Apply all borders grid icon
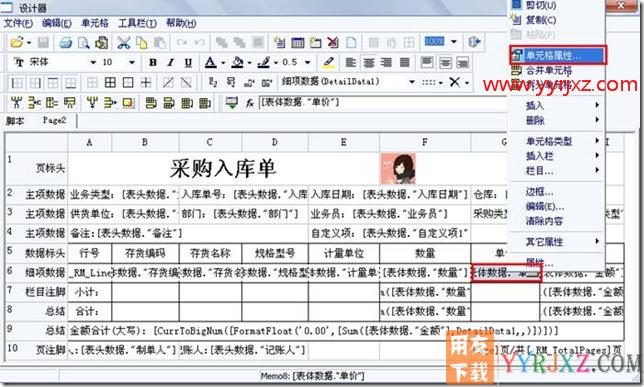This screenshot has height=387, width=644. [110, 83]
